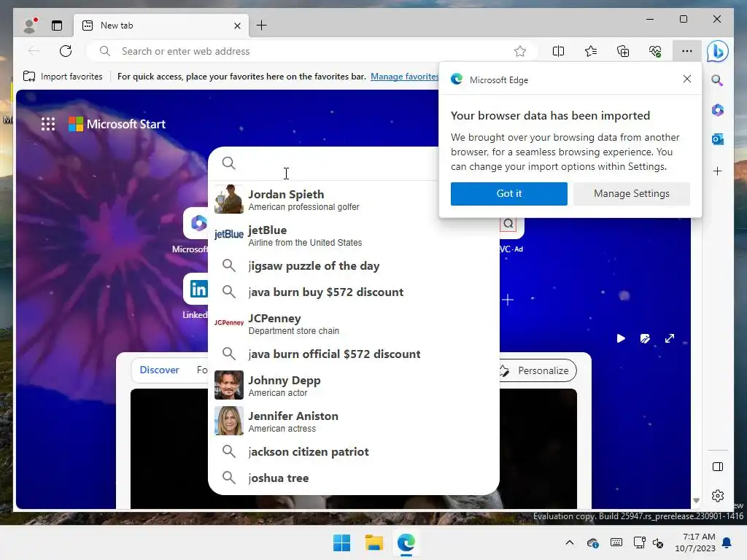Open Split screen icon in toolbar
Screen dimensions: 747x560
[558, 51]
